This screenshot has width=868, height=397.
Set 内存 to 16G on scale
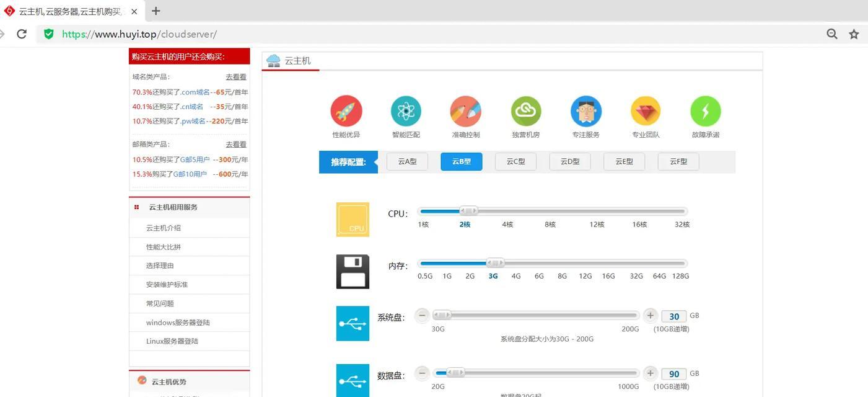(608, 276)
